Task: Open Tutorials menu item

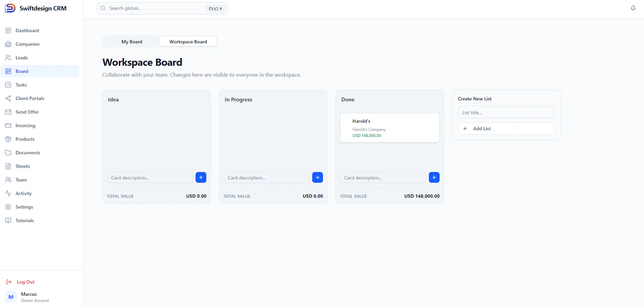Action: (x=40, y=220)
